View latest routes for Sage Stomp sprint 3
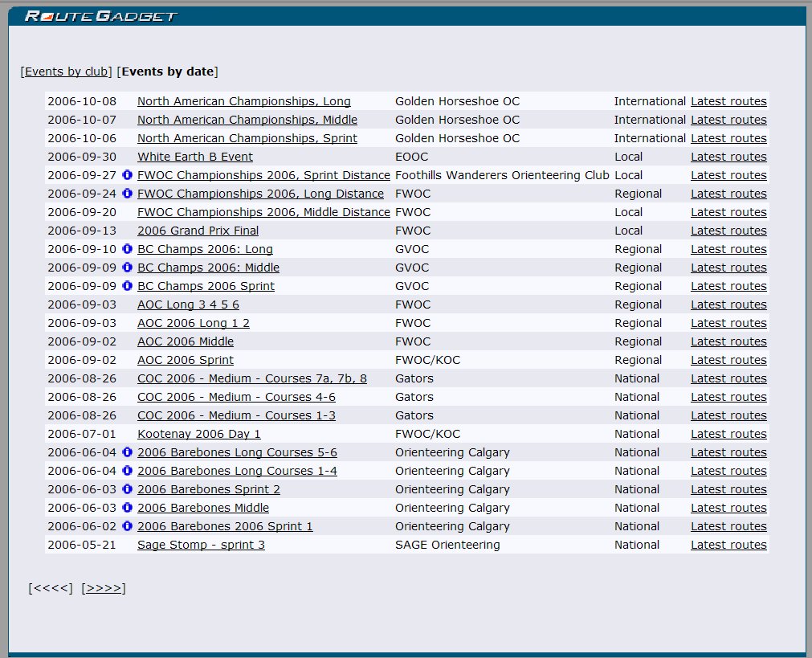This screenshot has width=812, height=658. (x=728, y=545)
